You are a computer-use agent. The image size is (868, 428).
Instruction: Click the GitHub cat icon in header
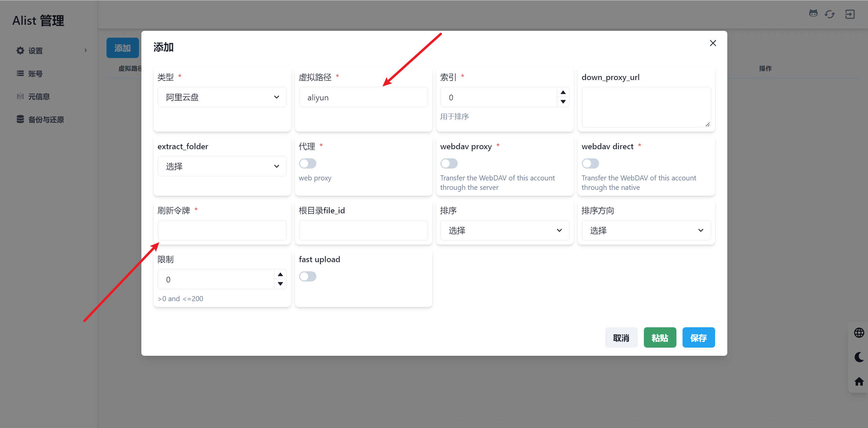pos(813,14)
